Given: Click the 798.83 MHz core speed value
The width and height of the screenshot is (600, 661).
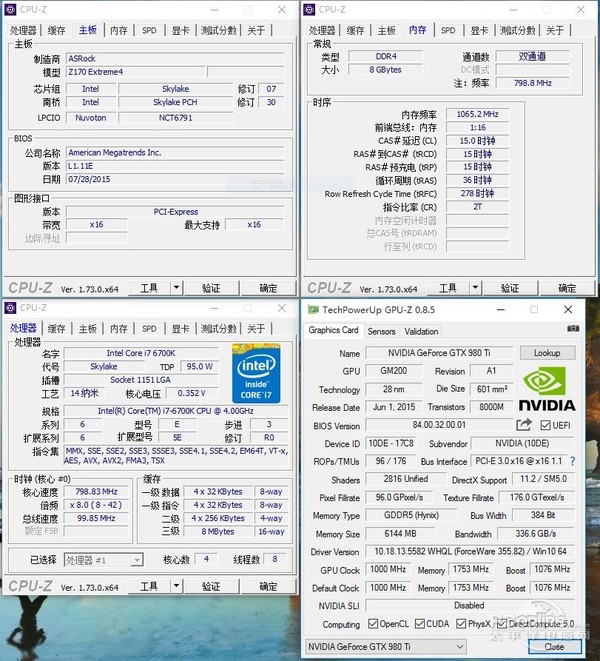Looking at the screenshot, I should 96,492.
